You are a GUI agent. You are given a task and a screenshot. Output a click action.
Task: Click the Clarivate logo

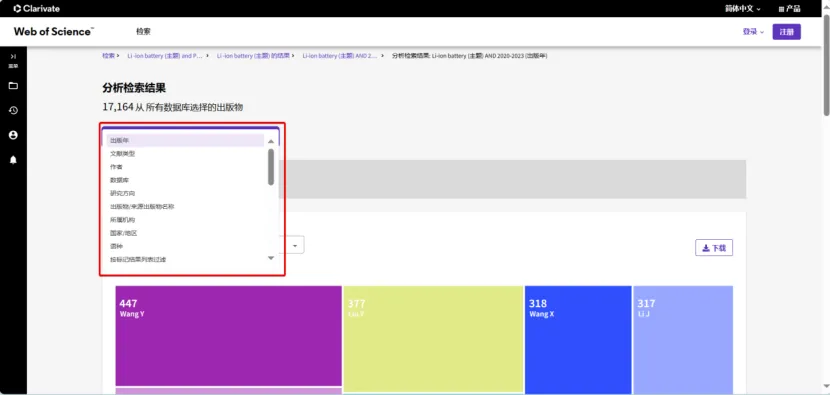pos(37,8)
